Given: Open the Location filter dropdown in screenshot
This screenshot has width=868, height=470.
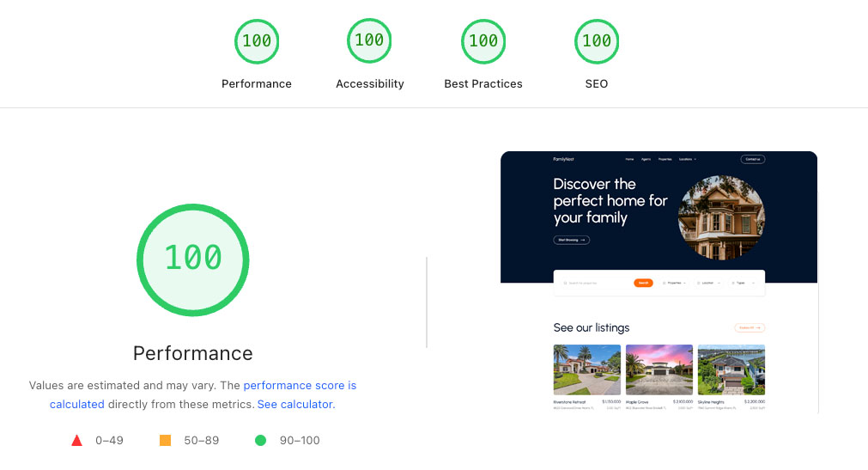Looking at the screenshot, I should [708, 284].
